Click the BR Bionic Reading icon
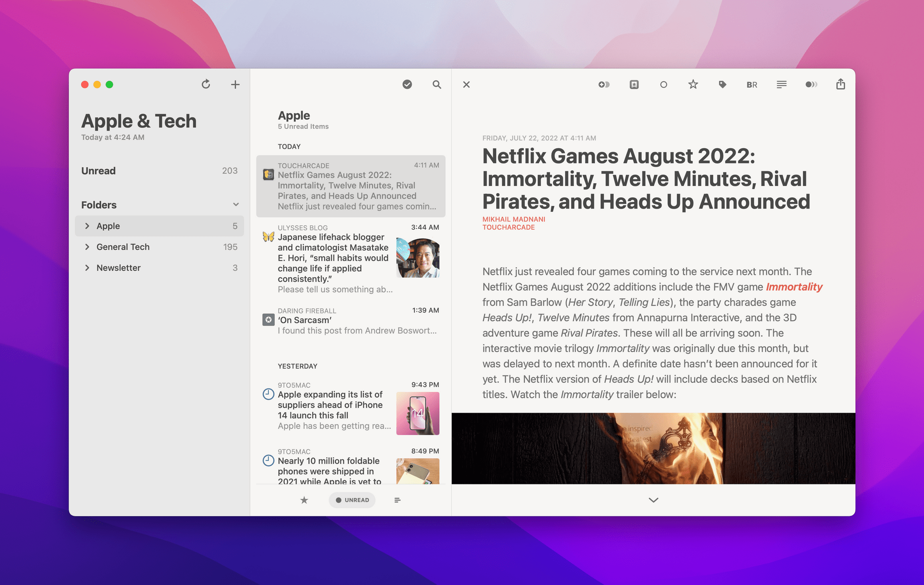This screenshot has width=924, height=585. point(752,84)
